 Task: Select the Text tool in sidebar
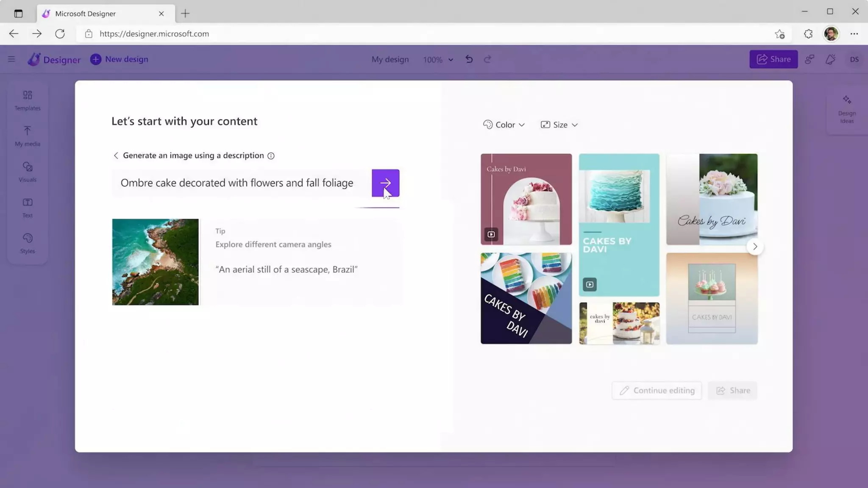28,207
